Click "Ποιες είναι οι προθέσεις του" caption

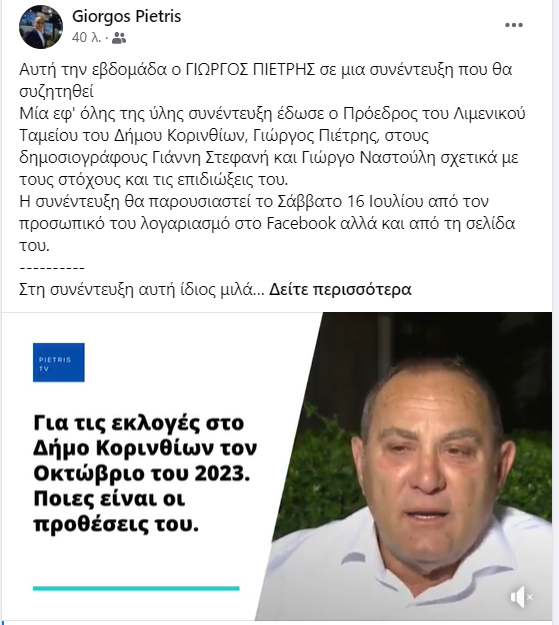tap(116, 511)
